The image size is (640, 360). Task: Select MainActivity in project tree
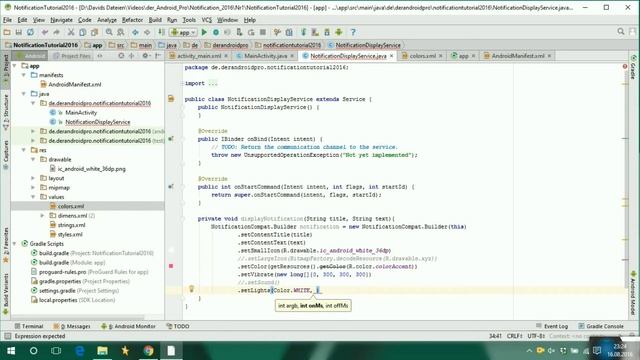tap(81, 113)
